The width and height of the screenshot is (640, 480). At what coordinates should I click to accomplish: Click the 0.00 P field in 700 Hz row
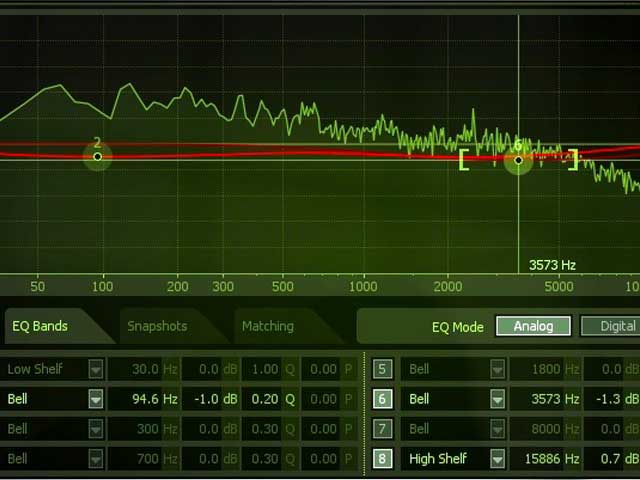point(330,458)
